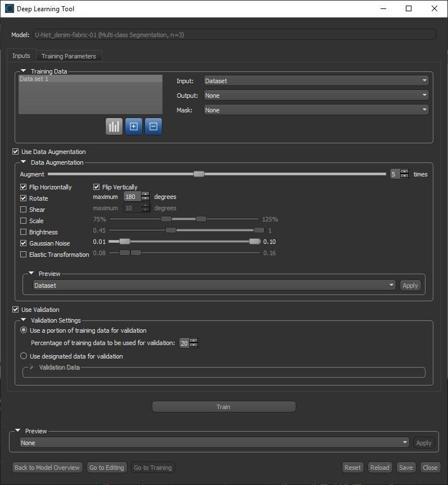
Task: Open the bottom Preview dropdown showing None
Action: click(x=214, y=443)
